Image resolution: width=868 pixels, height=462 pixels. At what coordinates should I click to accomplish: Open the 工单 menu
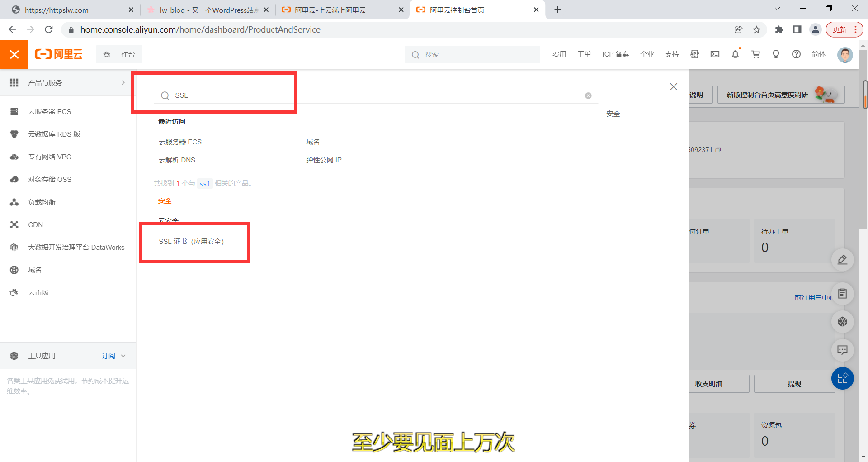(584, 54)
